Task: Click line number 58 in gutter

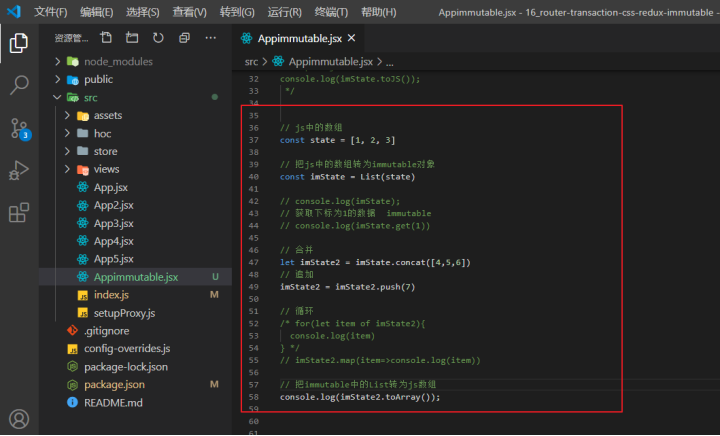Action: tap(253, 397)
